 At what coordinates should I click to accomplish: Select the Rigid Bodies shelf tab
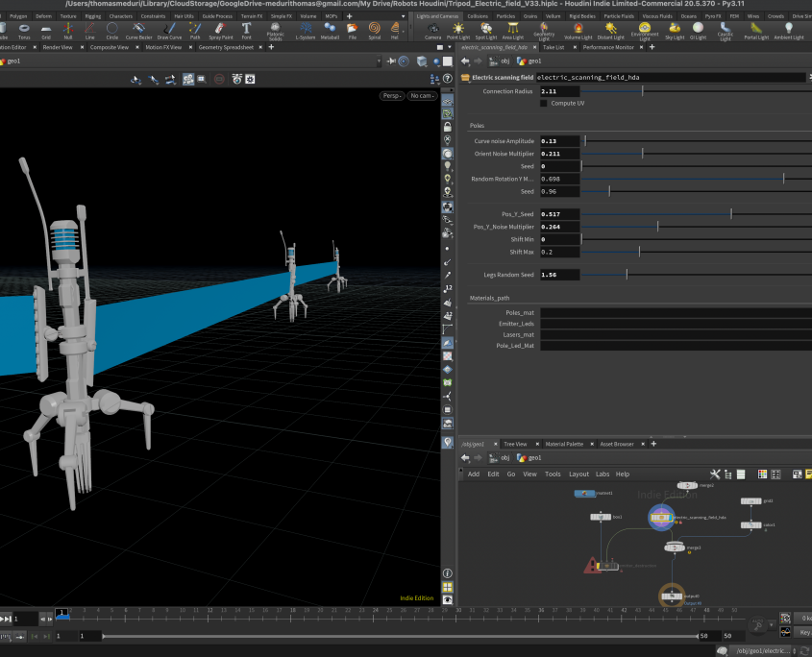(x=582, y=16)
